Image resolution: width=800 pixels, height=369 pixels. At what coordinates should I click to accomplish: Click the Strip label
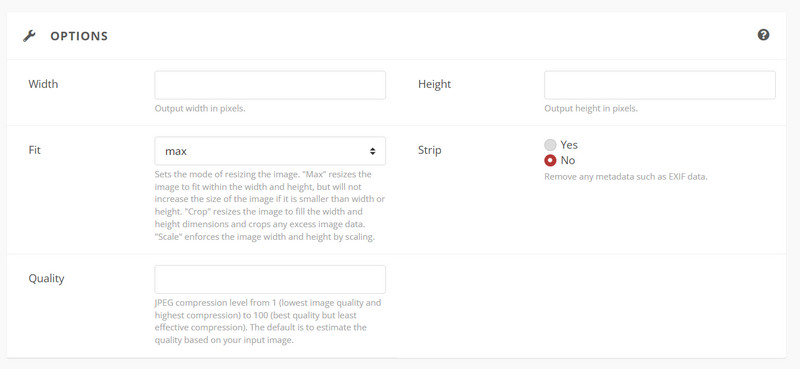430,151
